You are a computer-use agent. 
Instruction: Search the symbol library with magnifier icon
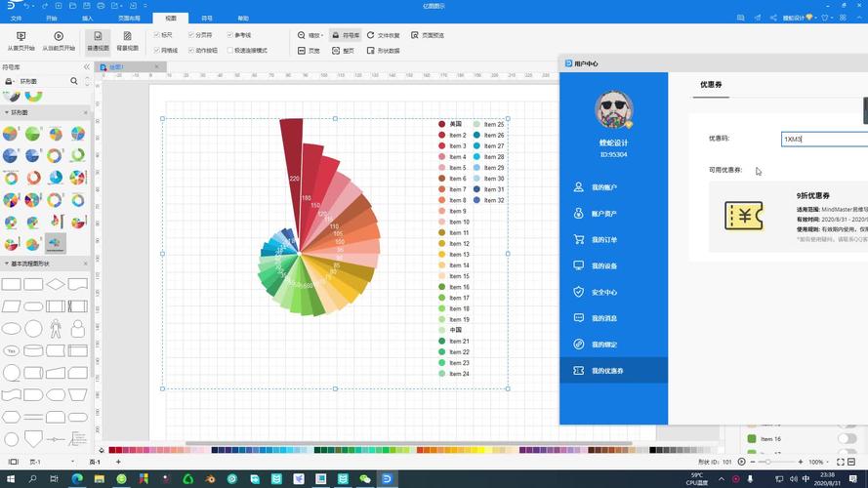pos(73,81)
